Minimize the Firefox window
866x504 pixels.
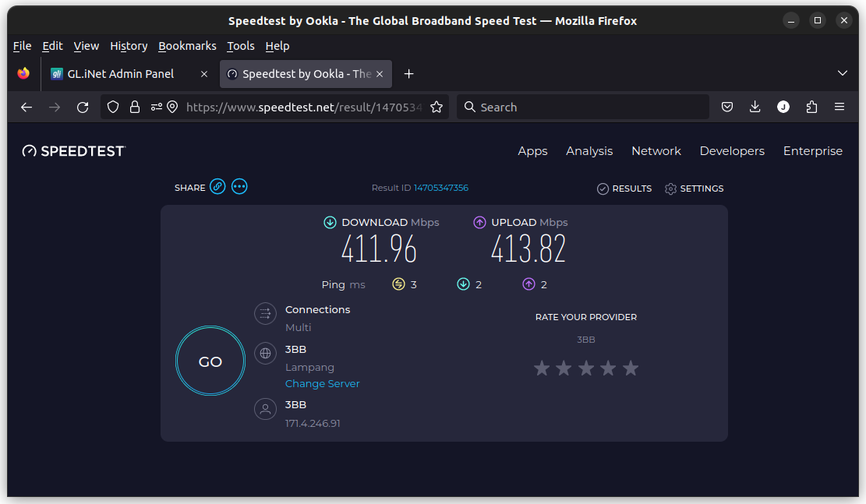791,21
